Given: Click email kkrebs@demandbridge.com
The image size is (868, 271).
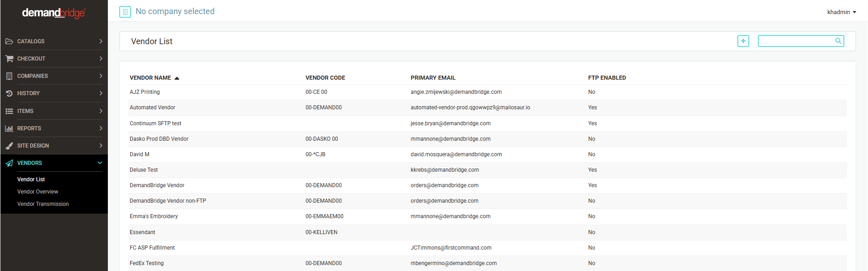Looking at the screenshot, I should tap(445, 170).
